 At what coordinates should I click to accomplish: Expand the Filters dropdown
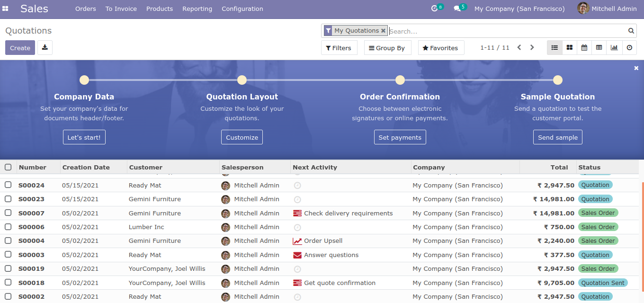tap(339, 48)
